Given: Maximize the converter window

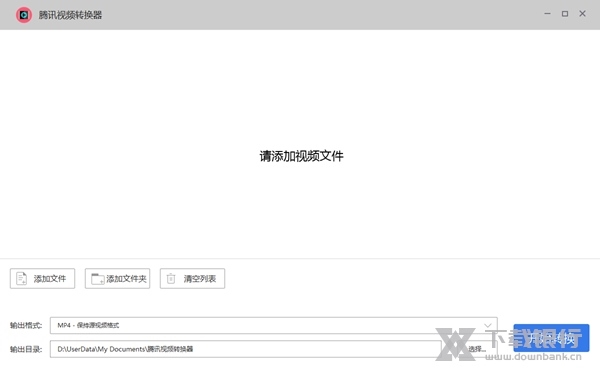Looking at the screenshot, I should tap(565, 14).
